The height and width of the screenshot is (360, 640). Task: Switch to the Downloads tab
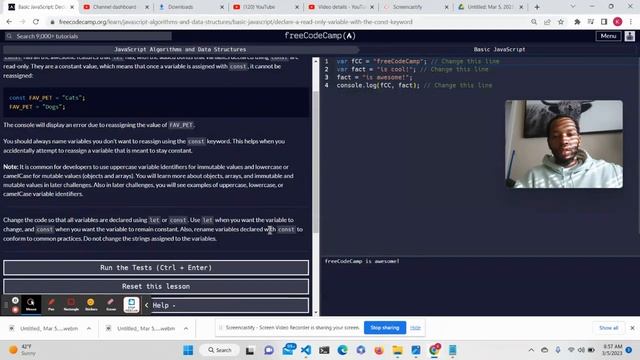point(191,7)
